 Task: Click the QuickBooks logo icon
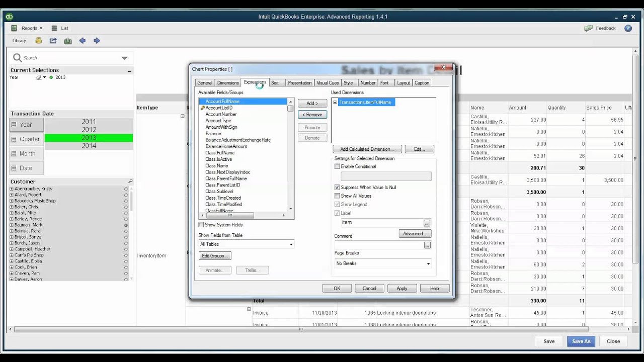pos(9,17)
